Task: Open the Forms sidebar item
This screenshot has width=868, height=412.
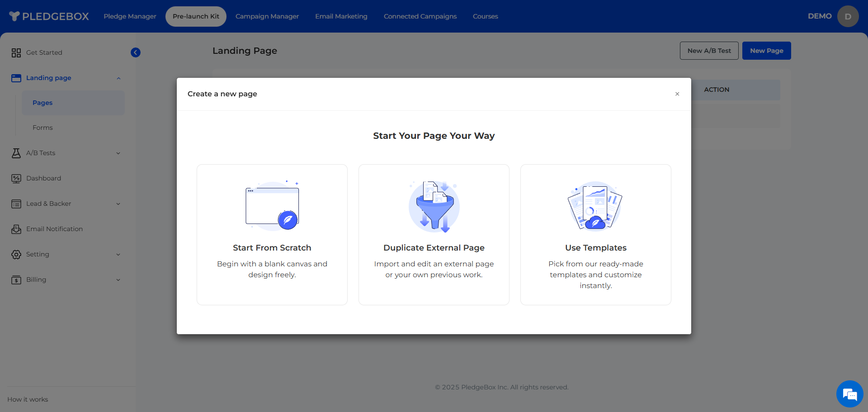Action: click(42, 128)
